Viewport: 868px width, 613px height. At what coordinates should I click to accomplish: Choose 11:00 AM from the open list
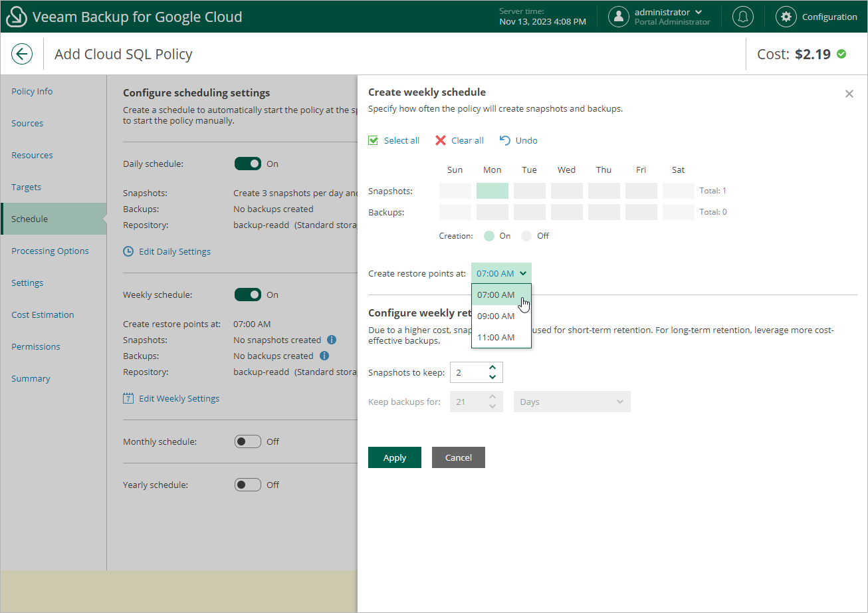(502, 337)
